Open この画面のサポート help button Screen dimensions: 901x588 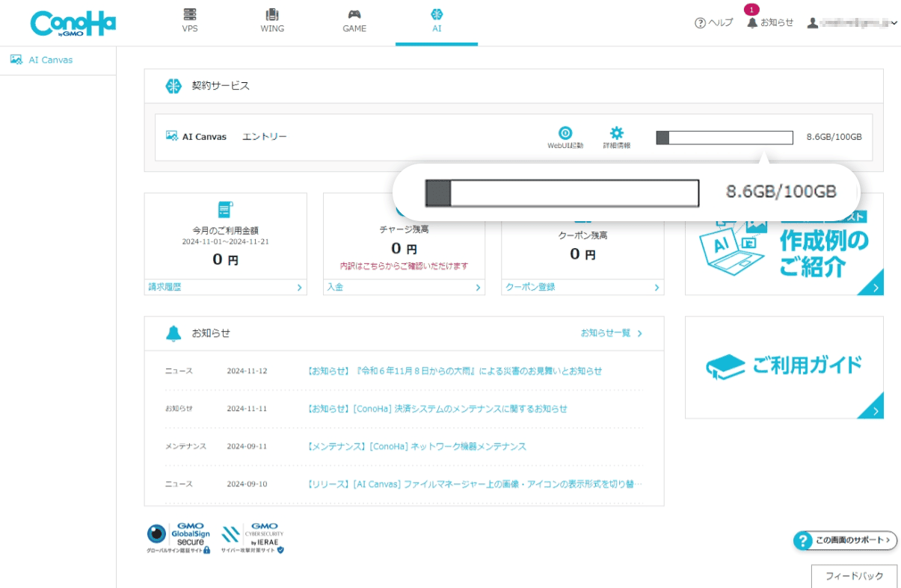click(845, 540)
